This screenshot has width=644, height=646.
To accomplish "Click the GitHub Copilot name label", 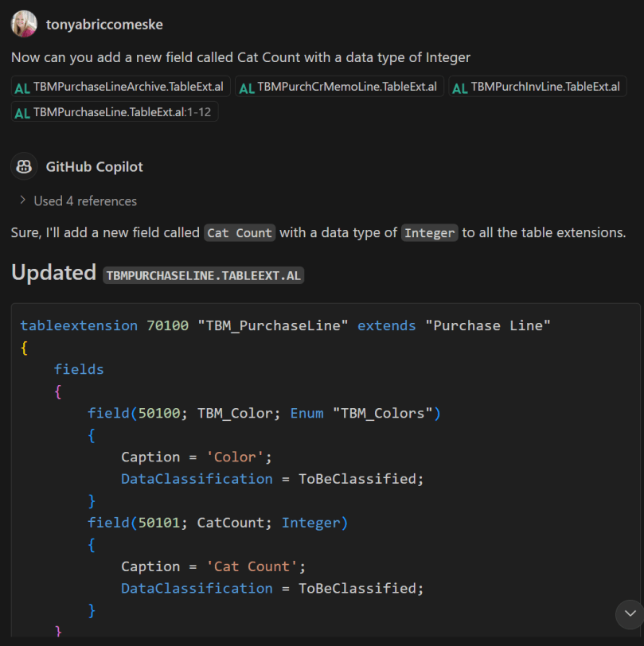I will pyautogui.click(x=94, y=166).
